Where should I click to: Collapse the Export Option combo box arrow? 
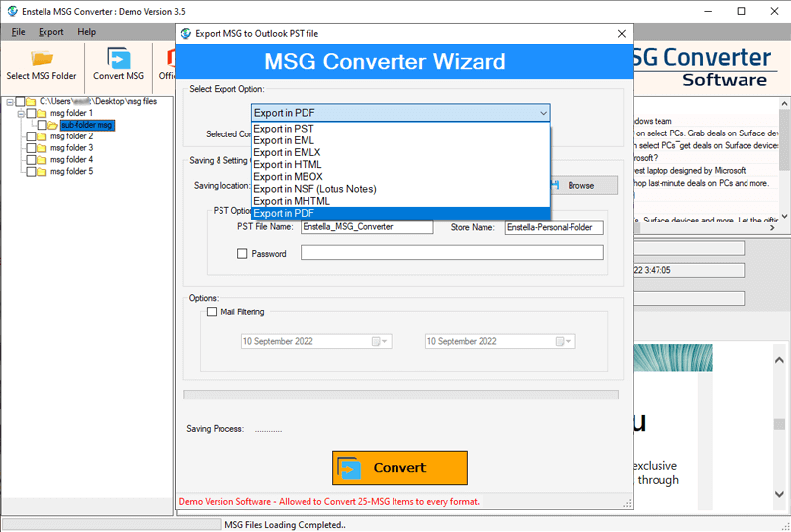543,113
